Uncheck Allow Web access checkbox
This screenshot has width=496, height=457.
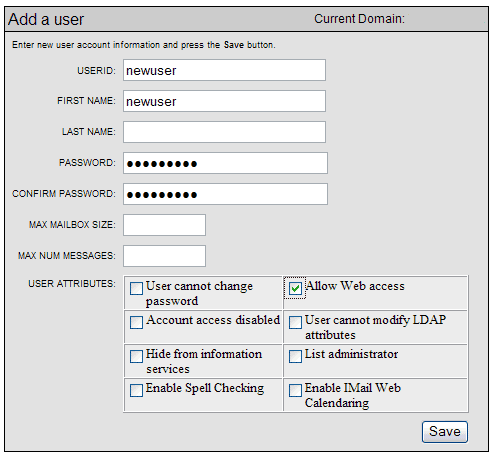(x=295, y=288)
